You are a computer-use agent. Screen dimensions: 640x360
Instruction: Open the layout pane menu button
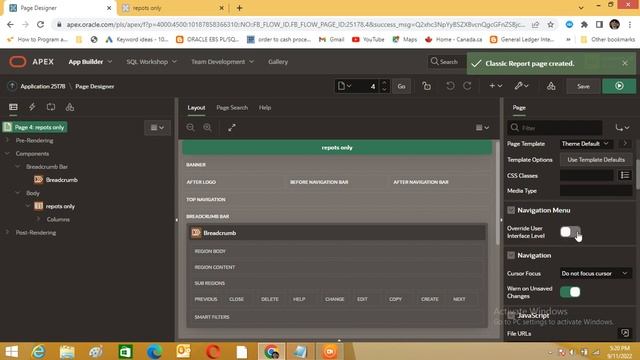click(x=482, y=127)
